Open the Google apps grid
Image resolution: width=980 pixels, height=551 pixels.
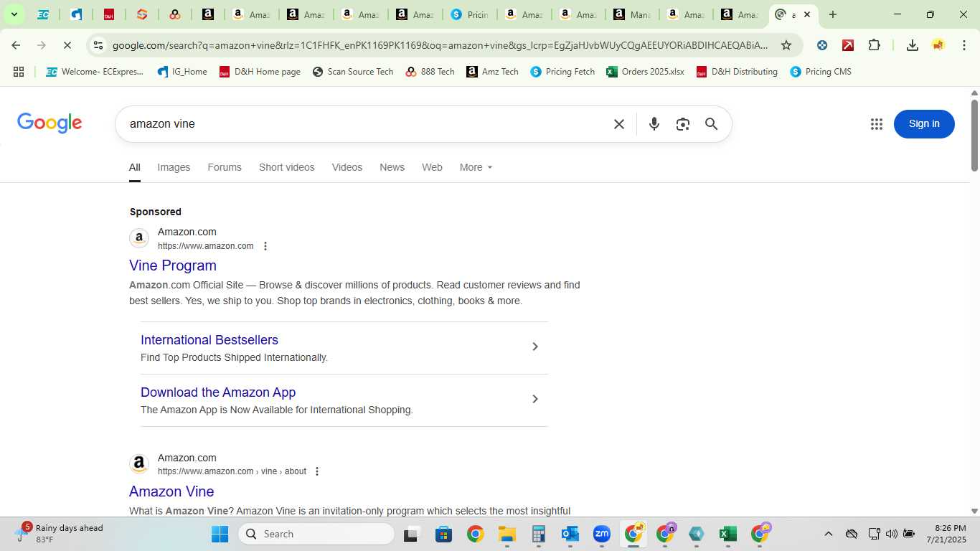(876, 124)
